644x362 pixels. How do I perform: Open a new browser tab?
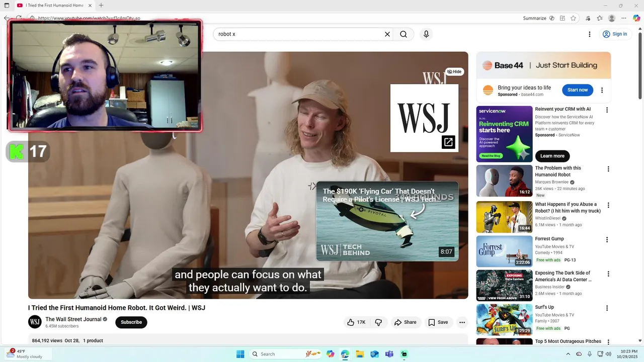click(101, 6)
